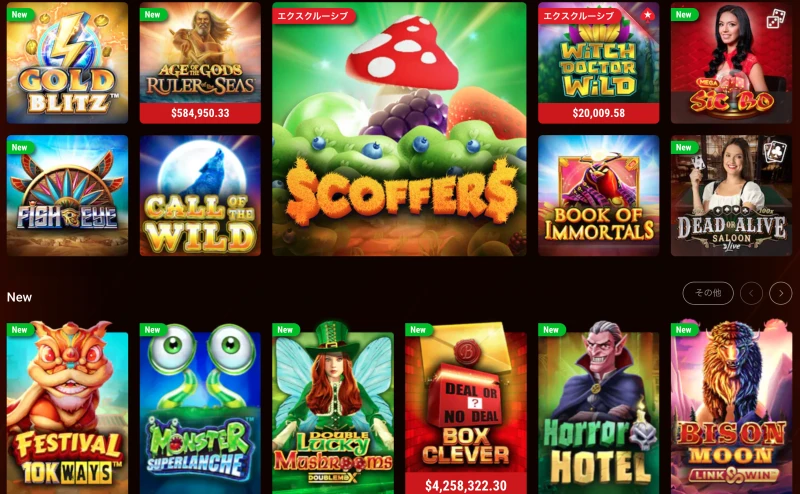Viewport: 800px width, 494px height.
Task: Open the Fish Eye slot
Action: click(x=67, y=195)
